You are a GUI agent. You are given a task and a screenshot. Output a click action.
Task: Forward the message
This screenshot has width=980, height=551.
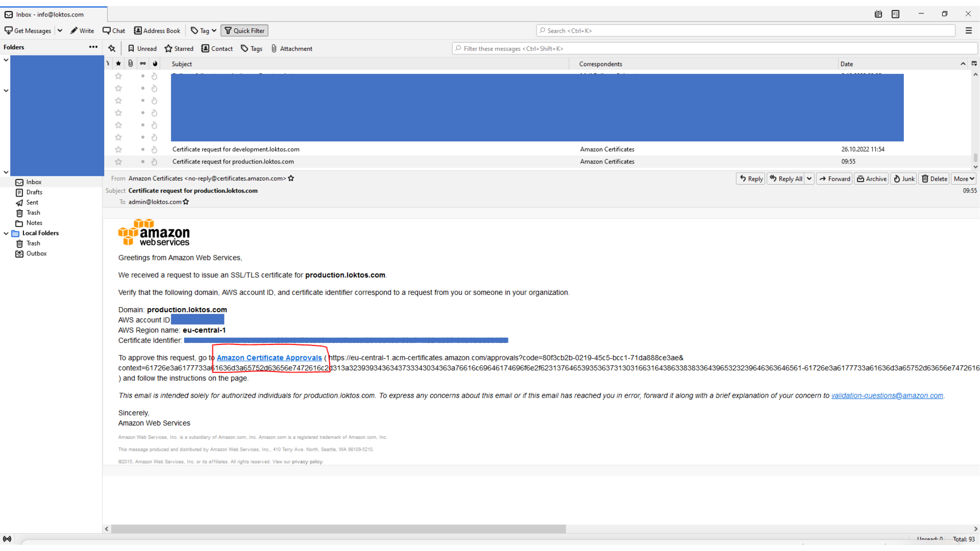[x=834, y=179]
